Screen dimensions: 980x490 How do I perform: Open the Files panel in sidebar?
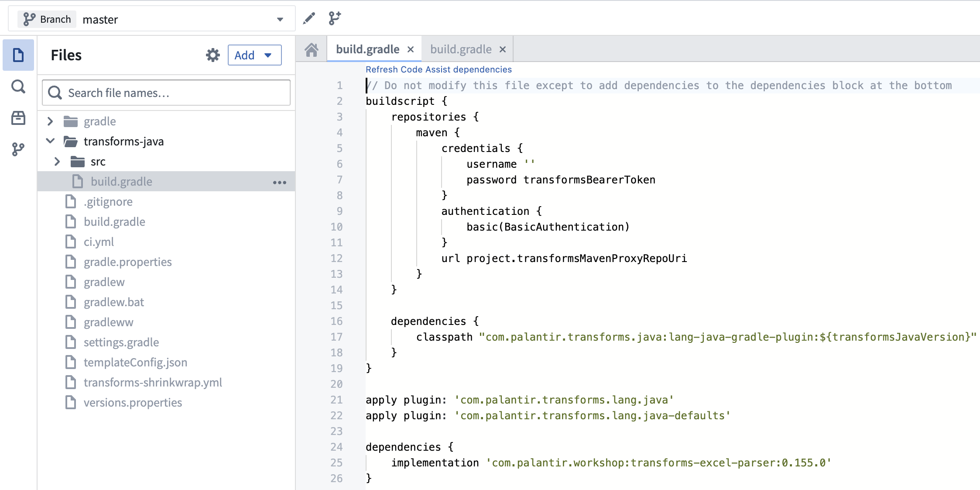18,55
